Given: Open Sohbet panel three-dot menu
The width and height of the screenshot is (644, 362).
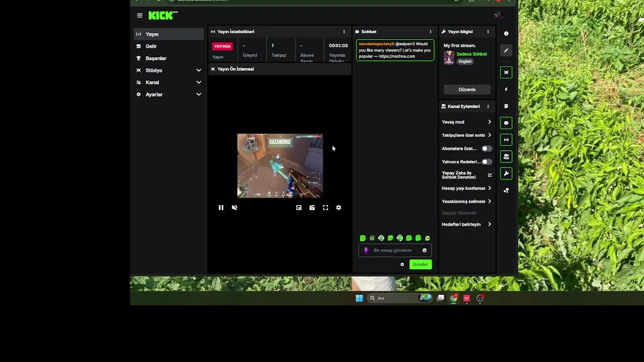Looking at the screenshot, I should click(431, 32).
